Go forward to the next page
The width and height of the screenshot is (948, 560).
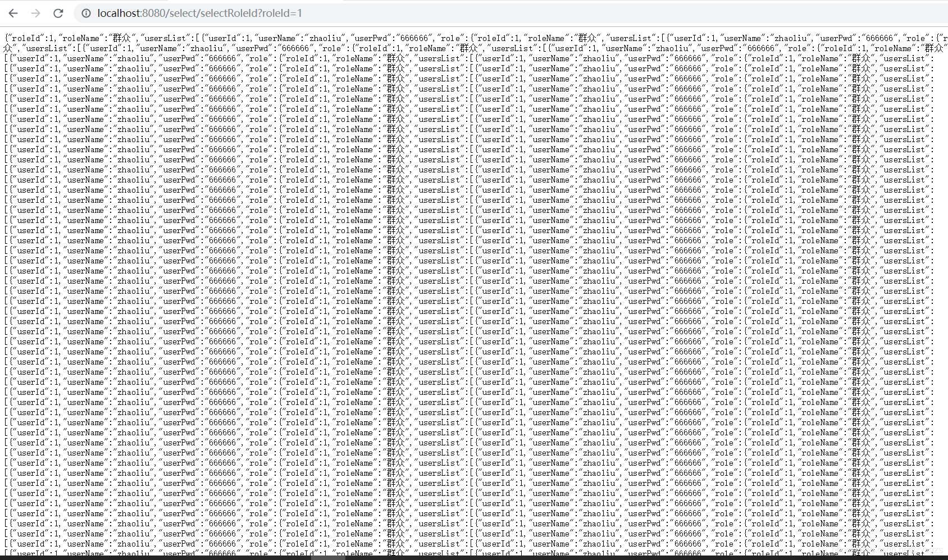pyautogui.click(x=36, y=13)
